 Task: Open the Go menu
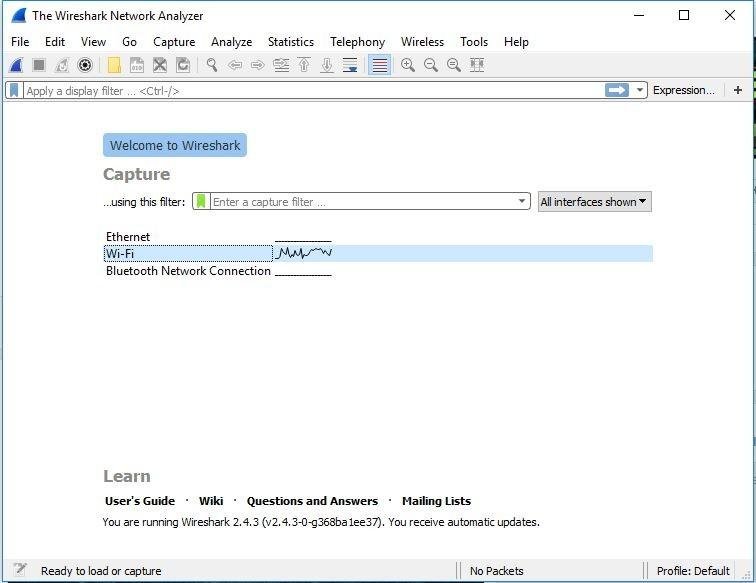pos(129,42)
